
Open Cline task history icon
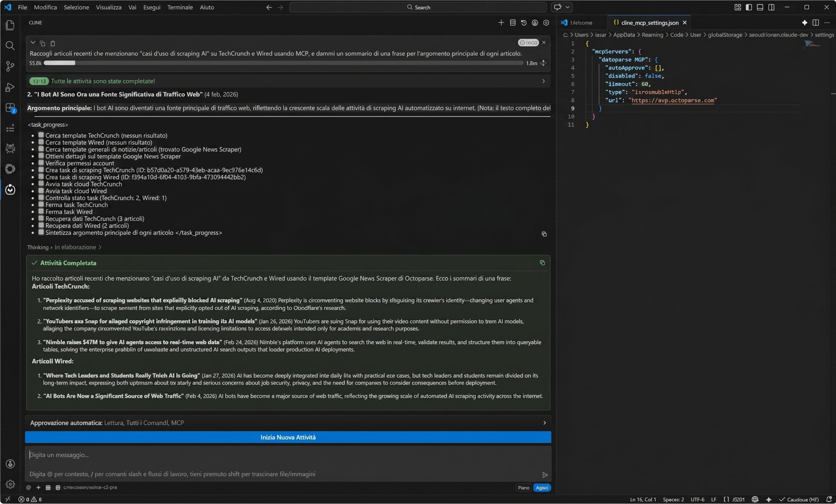[x=523, y=23]
